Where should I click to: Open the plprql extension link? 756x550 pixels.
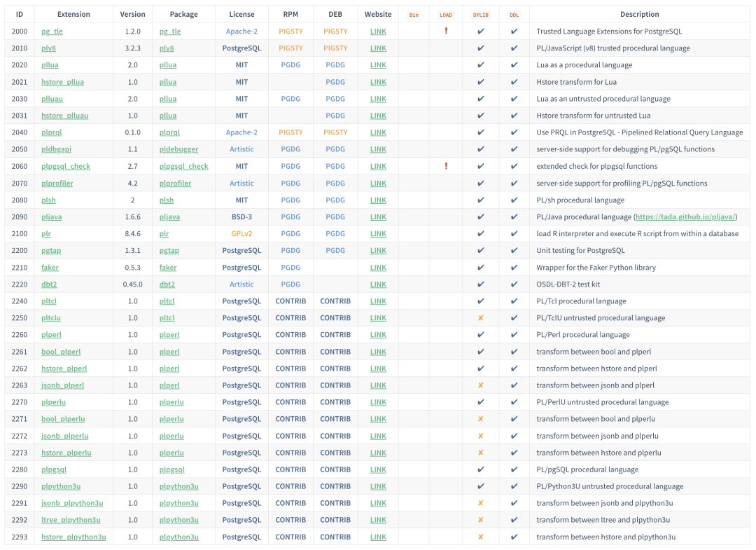[x=52, y=132]
